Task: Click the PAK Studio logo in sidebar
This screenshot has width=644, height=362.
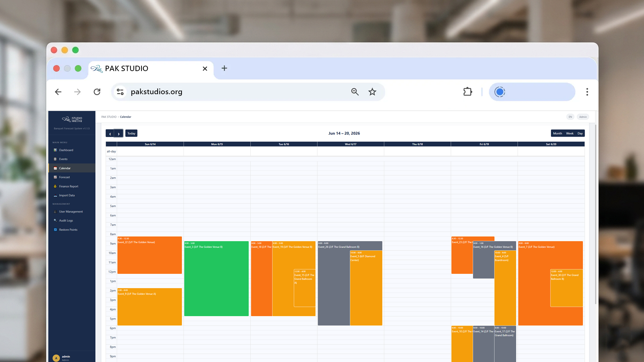Action: click(x=72, y=119)
